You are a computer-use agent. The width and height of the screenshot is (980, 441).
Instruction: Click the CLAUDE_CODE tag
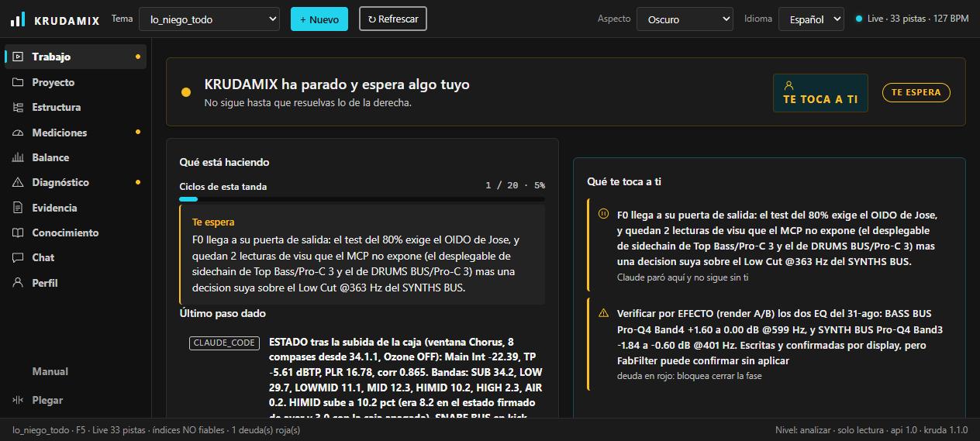click(224, 343)
